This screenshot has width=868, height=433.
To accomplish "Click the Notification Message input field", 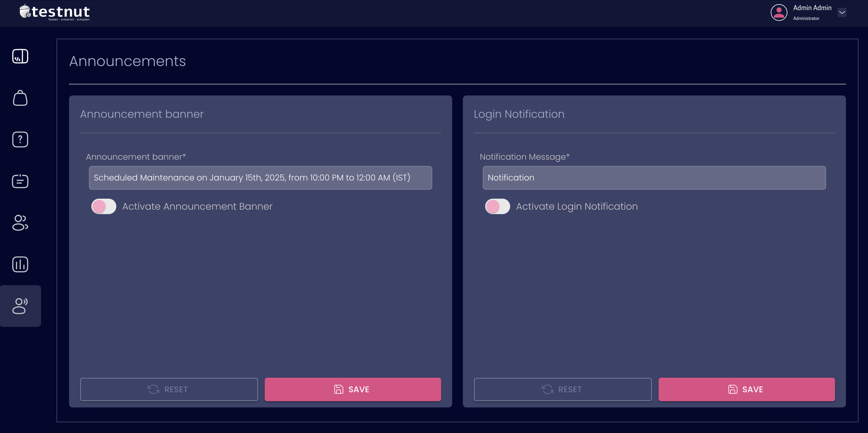I will pos(654,178).
